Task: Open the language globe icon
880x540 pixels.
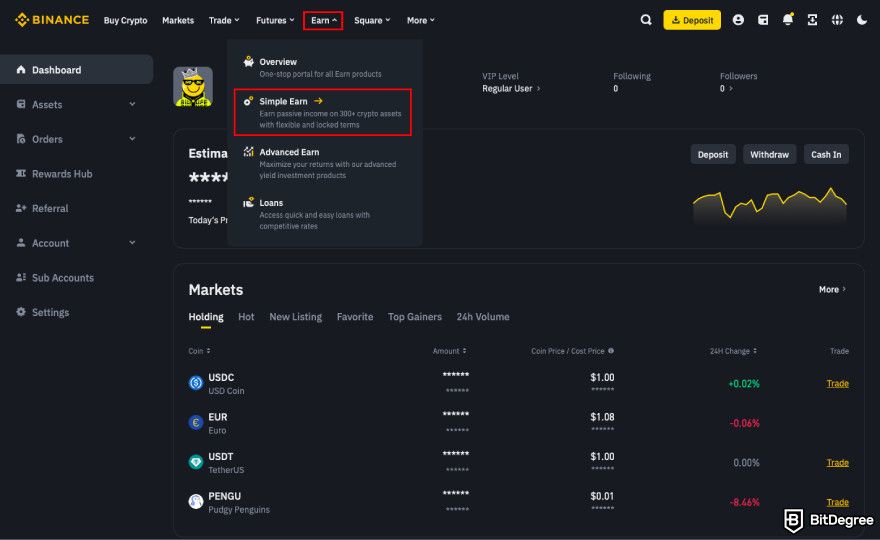Action: coord(837,20)
